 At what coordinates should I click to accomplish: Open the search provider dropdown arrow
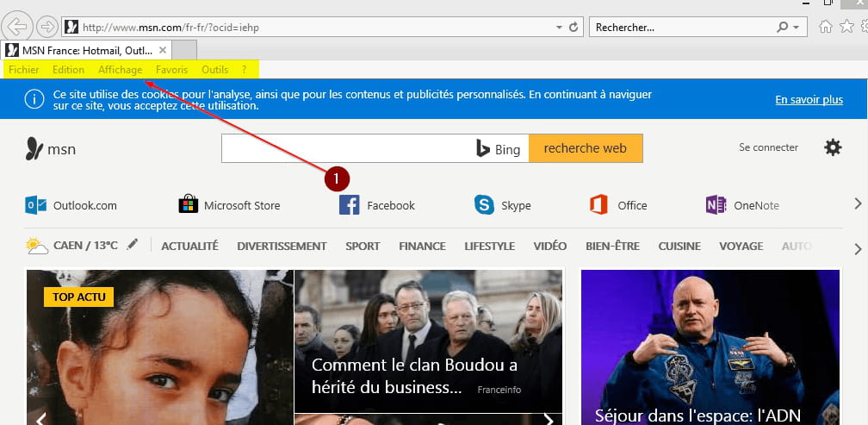click(796, 27)
